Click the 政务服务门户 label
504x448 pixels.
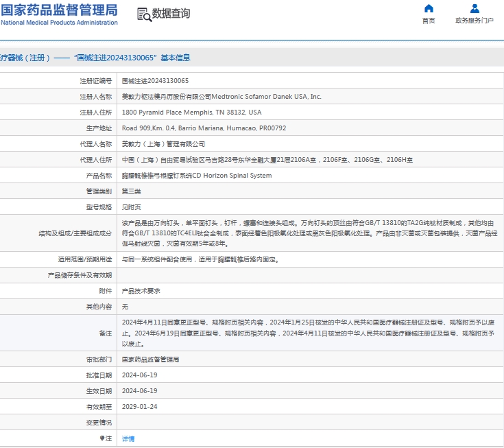point(475,21)
